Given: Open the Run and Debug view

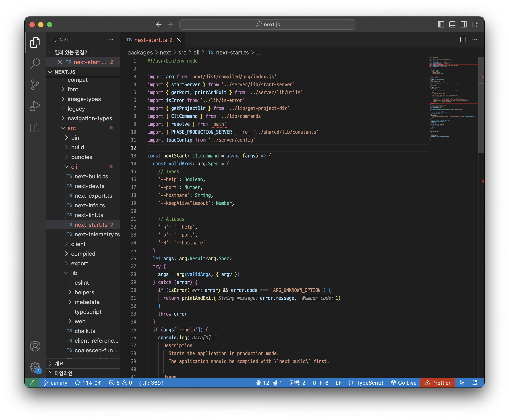Looking at the screenshot, I should [x=35, y=106].
